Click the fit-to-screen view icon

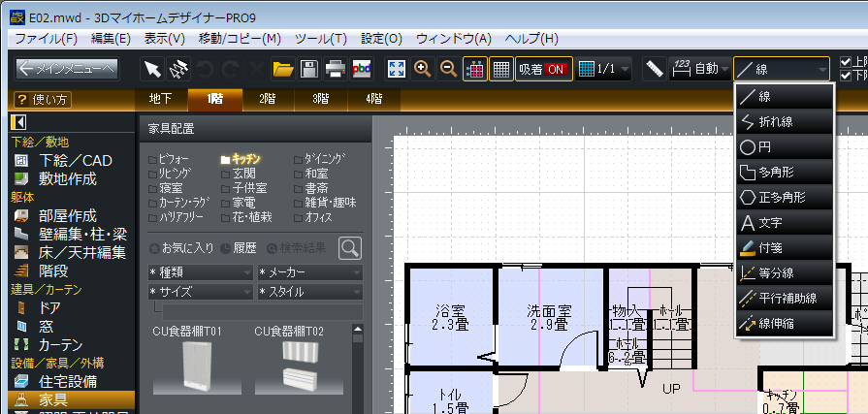click(x=396, y=69)
